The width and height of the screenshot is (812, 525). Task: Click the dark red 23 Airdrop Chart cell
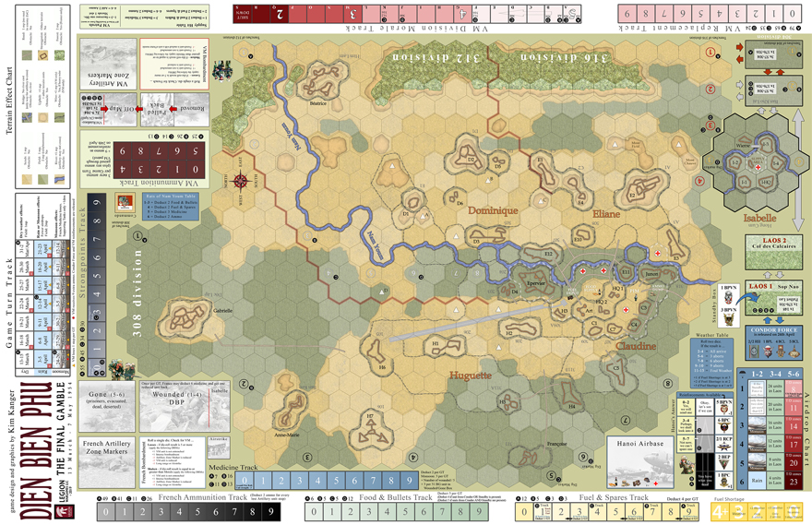(x=794, y=481)
